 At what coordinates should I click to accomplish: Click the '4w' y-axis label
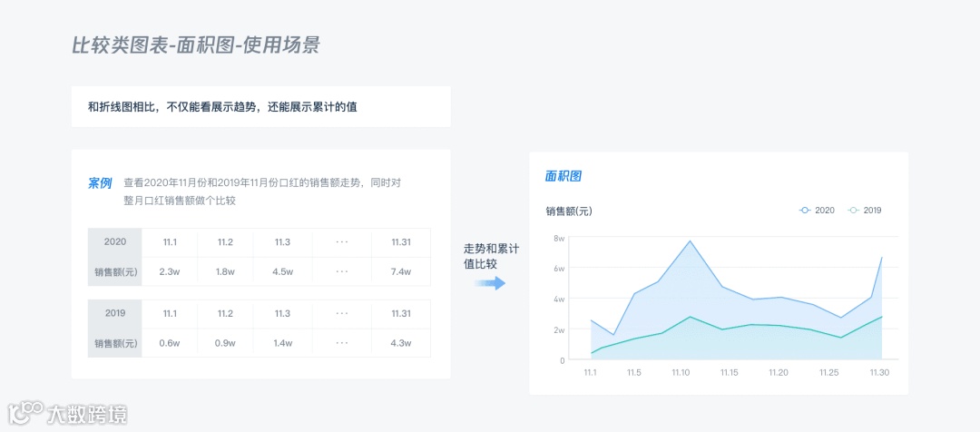click(x=559, y=299)
